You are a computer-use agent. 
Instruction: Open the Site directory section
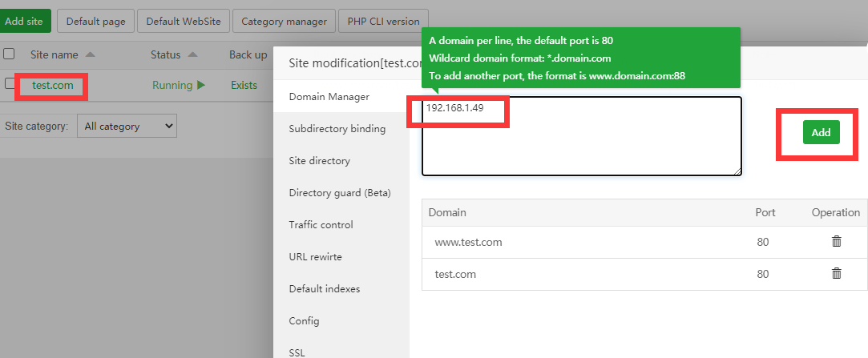pyautogui.click(x=319, y=160)
